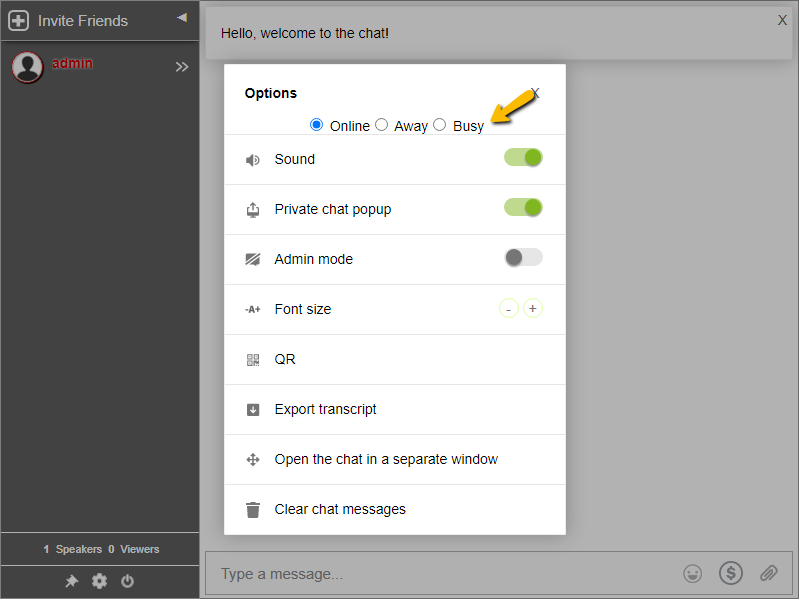This screenshot has height=599, width=799.
Task: Increase font size with plus button
Action: pyautogui.click(x=533, y=309)
